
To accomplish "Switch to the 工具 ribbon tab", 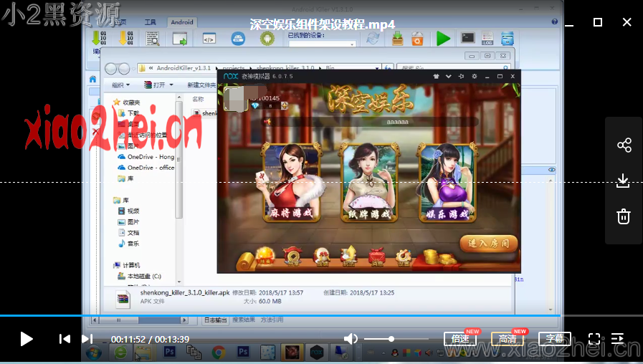I will [150, 22].
